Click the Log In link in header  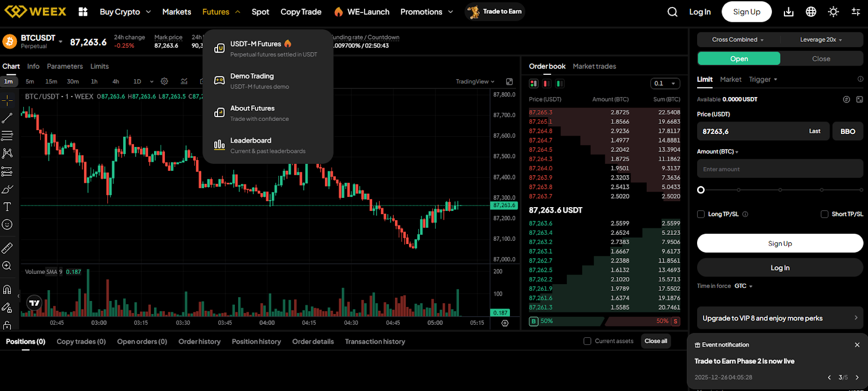click(700, 12)
